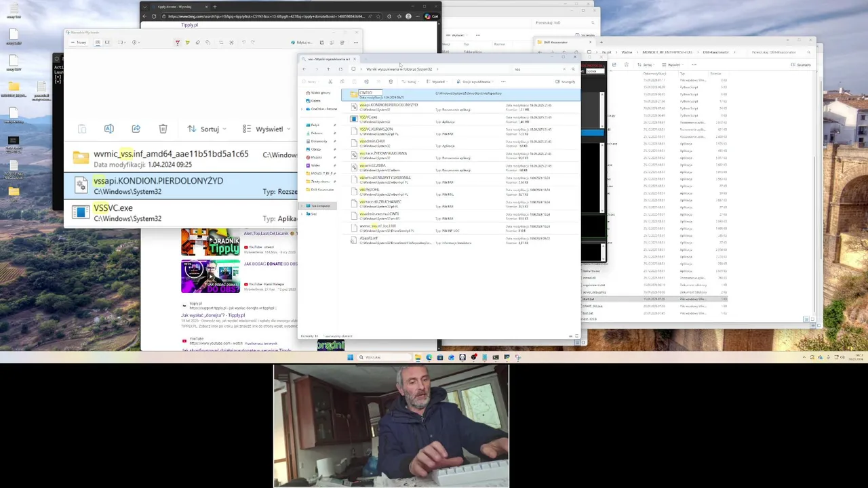This screenshot has height=488, width=868.
Task: Open the snip shape dropdown in Snipping Tool
Action: [121, 43]
